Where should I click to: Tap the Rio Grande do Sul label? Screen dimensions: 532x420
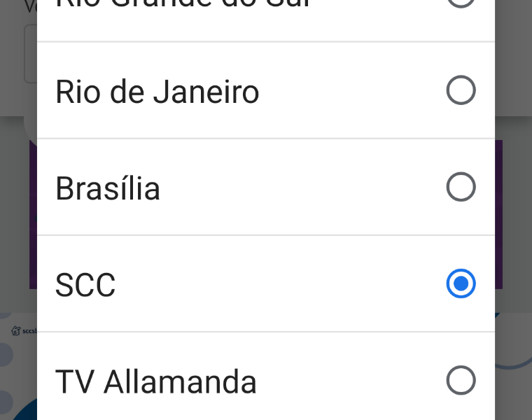[182, 4]
